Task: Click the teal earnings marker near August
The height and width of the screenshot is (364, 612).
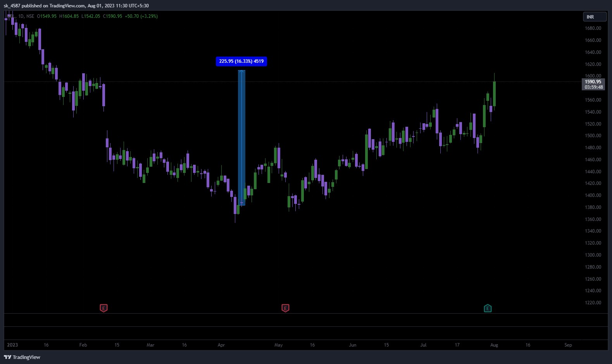Action: (x=488, y=308)
